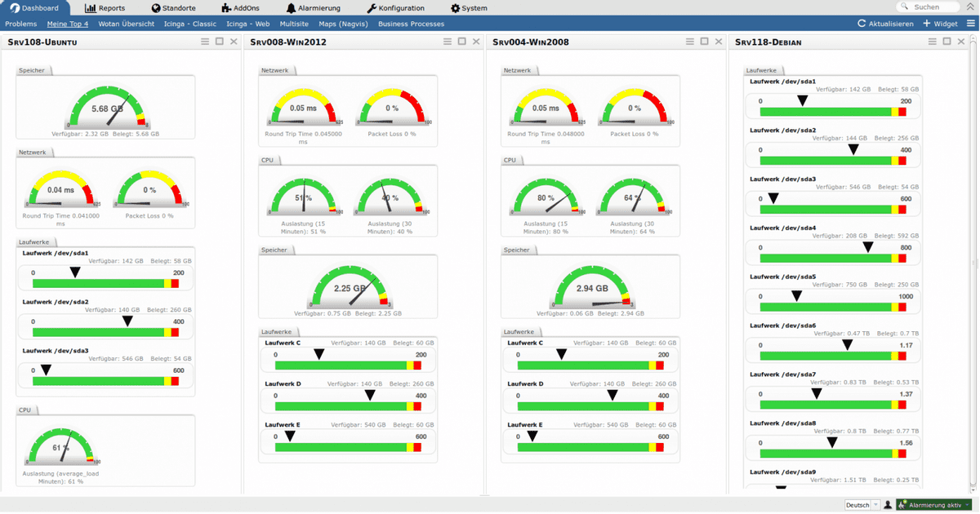The height and width of the screenshot is (514, 980).
Task: Click the search magnifier icon
Action: click(x=906, y=7)
